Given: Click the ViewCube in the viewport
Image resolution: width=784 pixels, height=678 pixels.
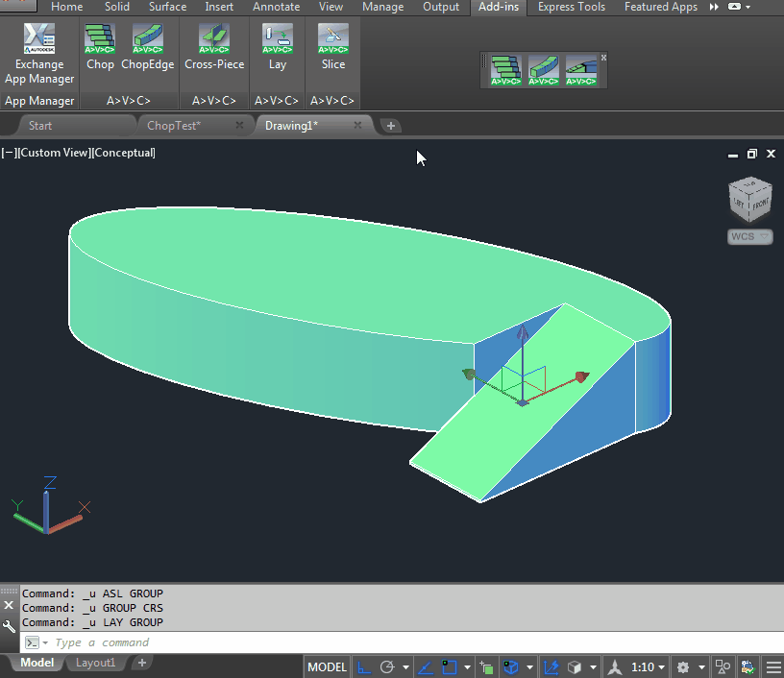Looking at the screenshot, I should pos(748,199).
